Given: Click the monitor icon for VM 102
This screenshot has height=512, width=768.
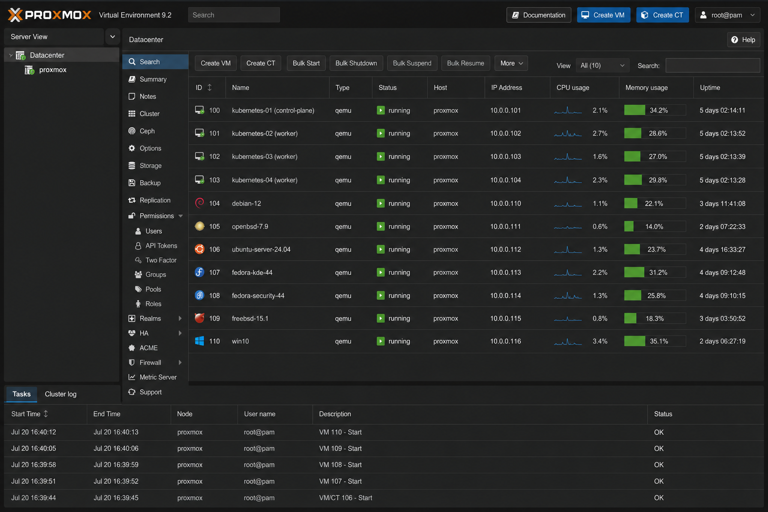Looking at the screenshot, I should [x=199, y=156].
